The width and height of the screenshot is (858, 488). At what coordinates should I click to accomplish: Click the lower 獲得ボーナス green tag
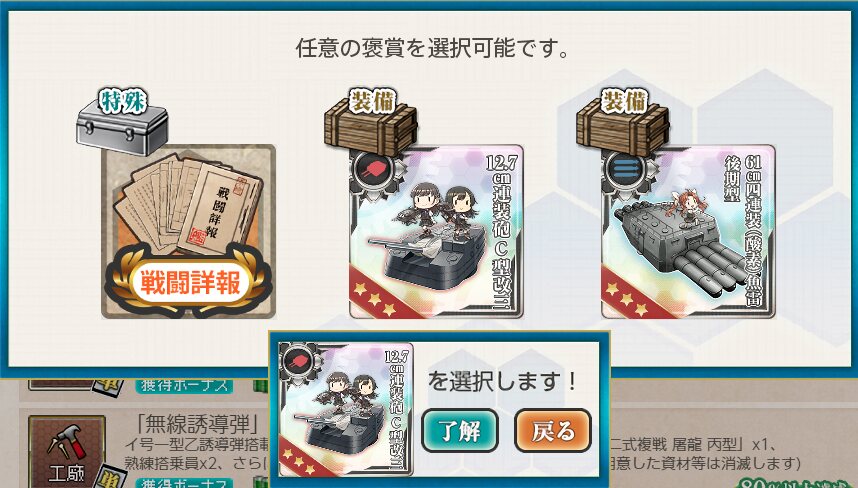point(184,483)
